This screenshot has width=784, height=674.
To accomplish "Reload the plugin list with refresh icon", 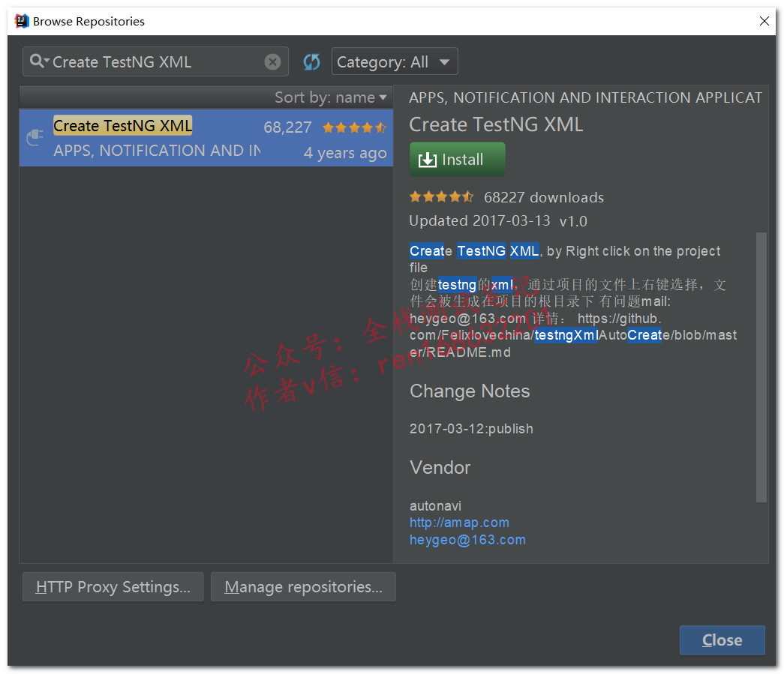I will point(311,62).
